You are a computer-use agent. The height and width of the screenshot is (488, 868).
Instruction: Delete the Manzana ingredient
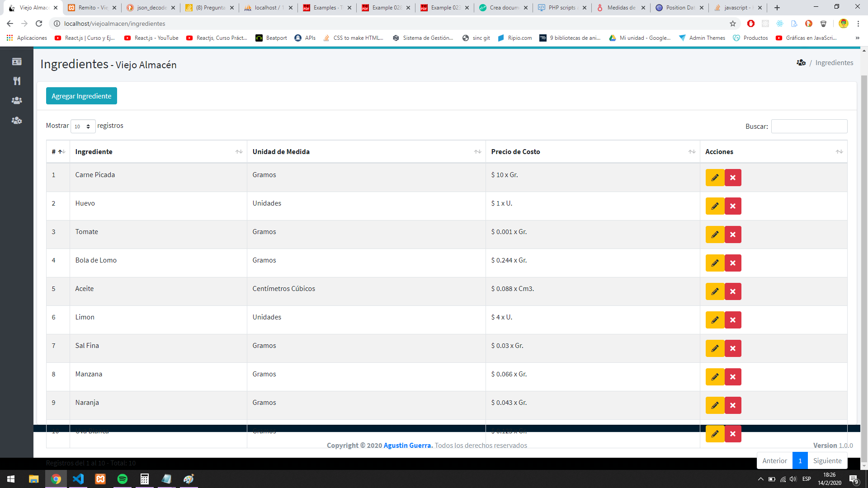pos(733,377)
